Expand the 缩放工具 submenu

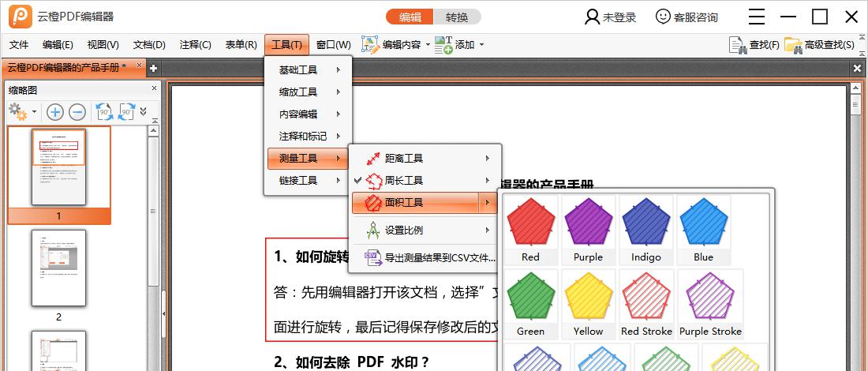pyautogui.click(x=309, y=92)
